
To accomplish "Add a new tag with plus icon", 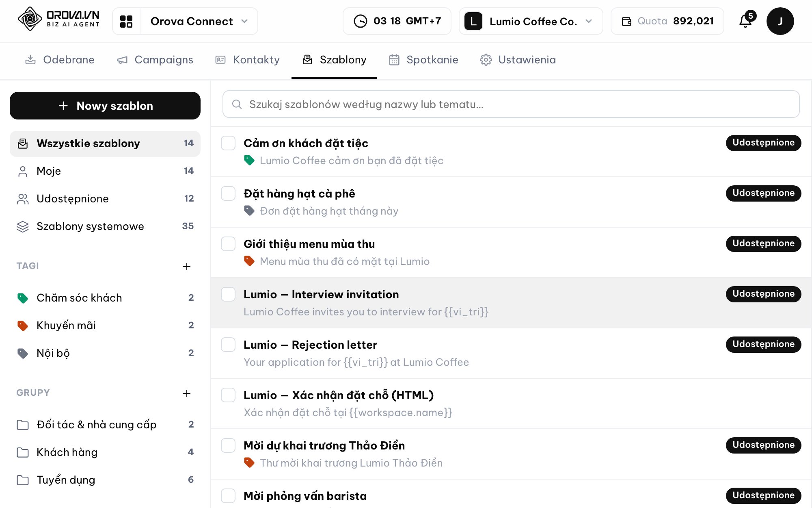I will click(187, 267).
